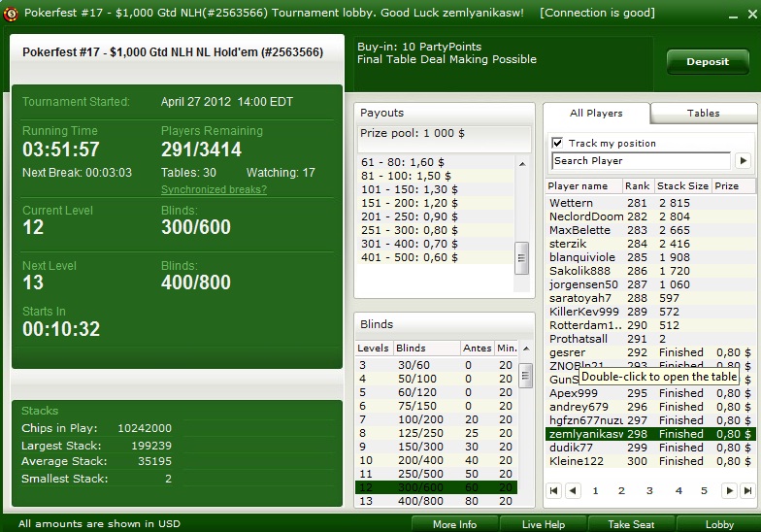The image size is (761, 532).
Task: Sort by Player name column header
Action: [x=584, y=186]
